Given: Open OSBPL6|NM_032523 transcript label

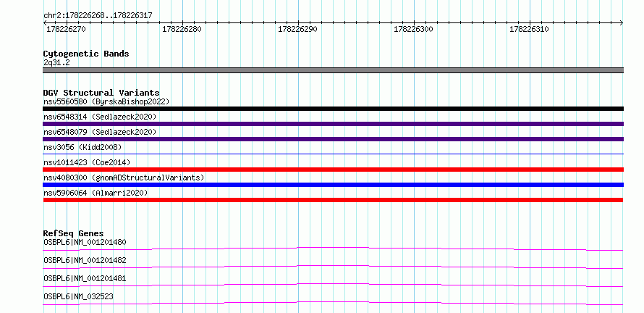Looking at the screenshot, I should (78, 296).
